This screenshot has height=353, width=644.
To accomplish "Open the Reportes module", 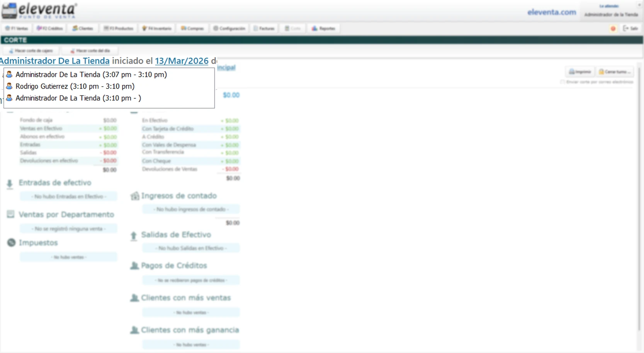I will (324, 29).
